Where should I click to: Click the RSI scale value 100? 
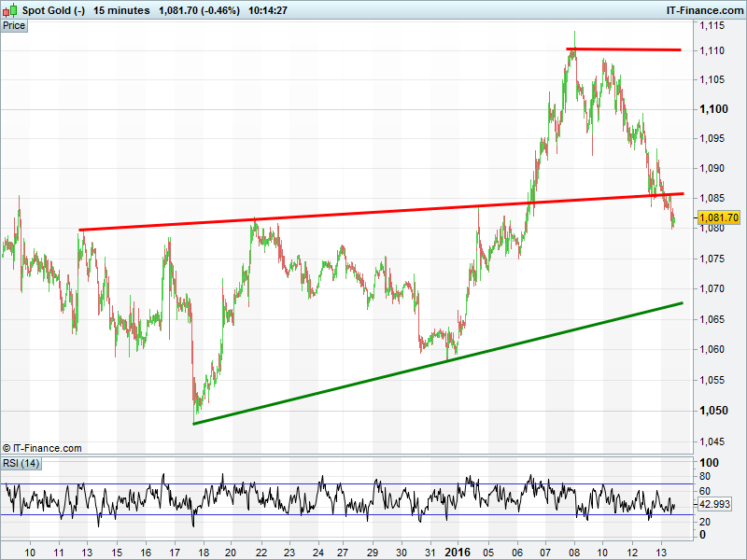708,463
